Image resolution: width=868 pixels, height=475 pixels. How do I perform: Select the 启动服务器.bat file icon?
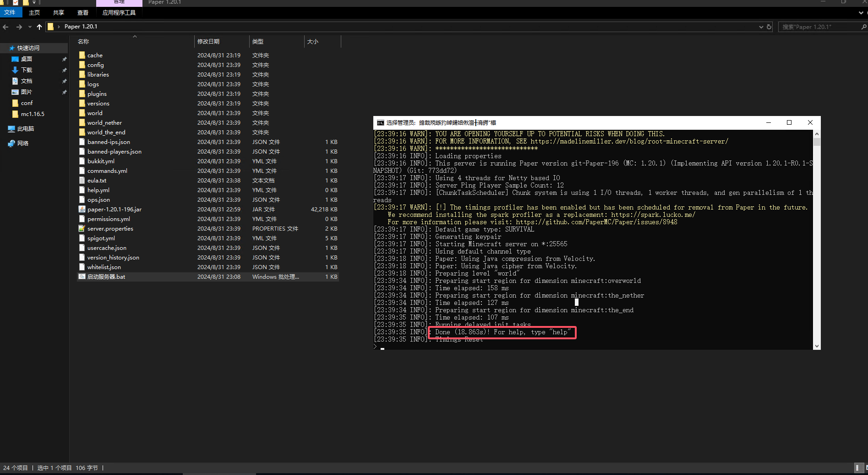82,276
